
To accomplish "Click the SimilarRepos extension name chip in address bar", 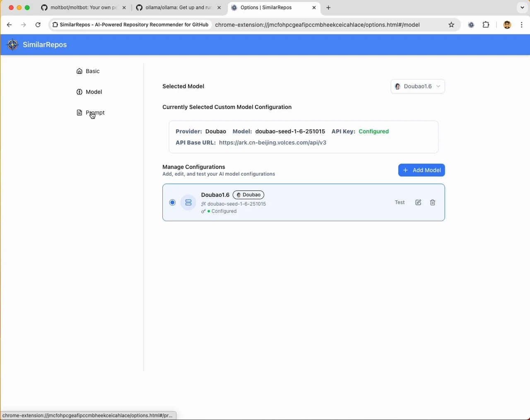I will 130,25.
